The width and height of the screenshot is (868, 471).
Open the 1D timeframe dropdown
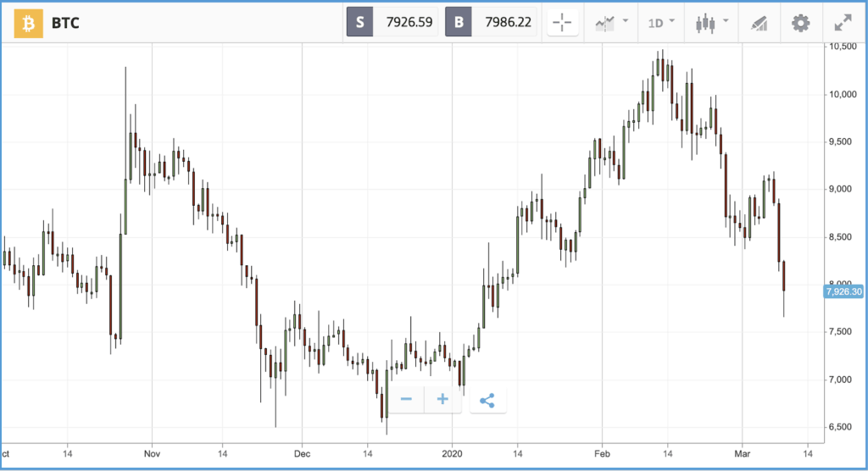(x=661, y=23)
